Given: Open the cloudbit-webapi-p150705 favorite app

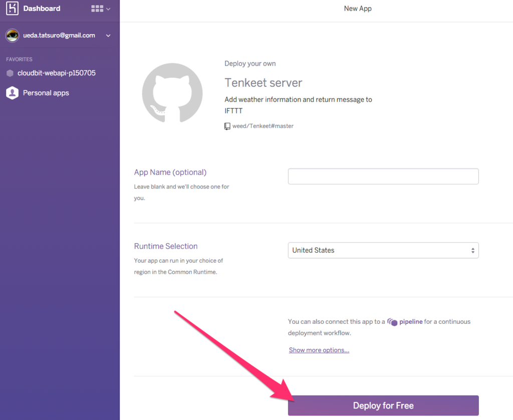Looking at the screenshot, I should (x=57, y=73).
